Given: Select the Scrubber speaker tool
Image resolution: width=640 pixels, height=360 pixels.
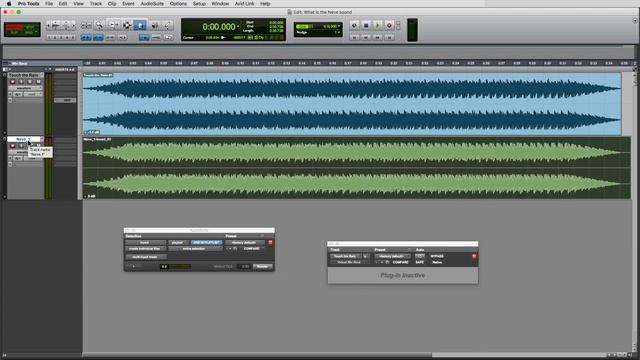Looking at the screenshot, I should click(154, 25).
